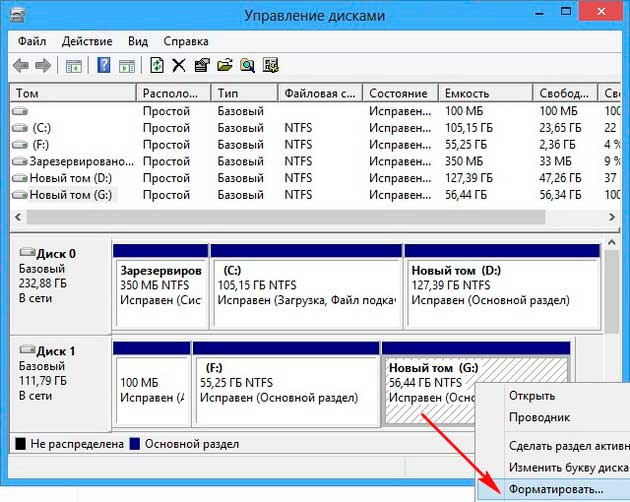Click the 2,36 ГБ free space cell
Viewport: 630px width, 502px height.
click(x=557, y=144)
